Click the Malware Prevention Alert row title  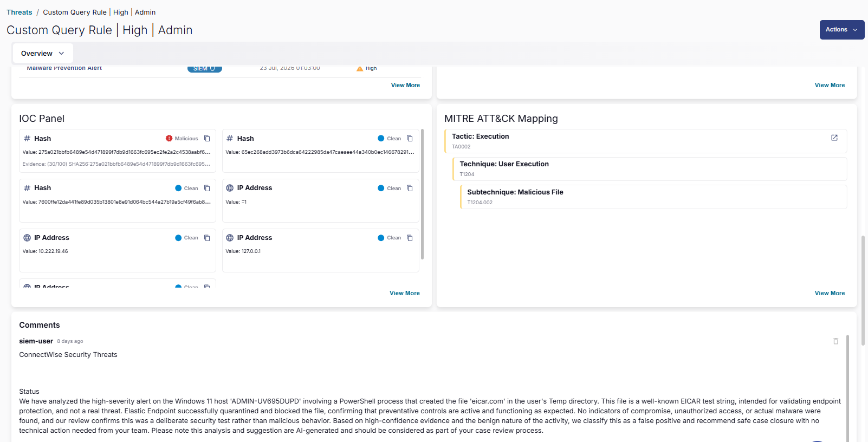64,68
